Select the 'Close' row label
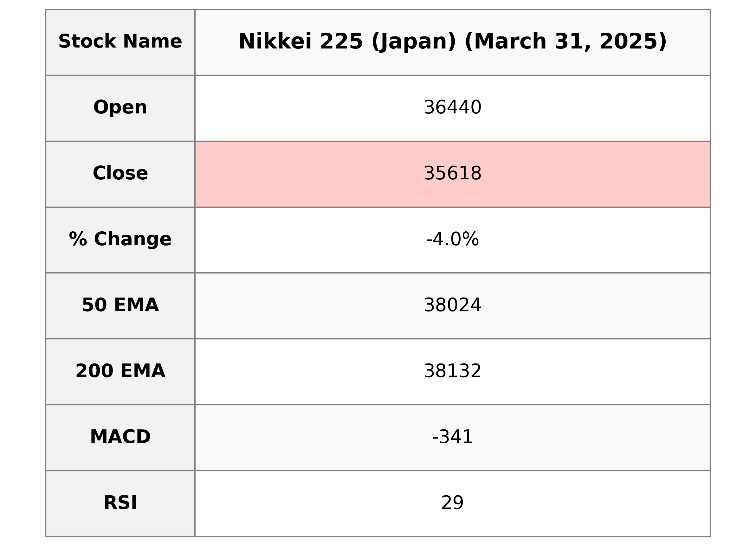This screenshot has width=756, height=546. tap(120, 173)
